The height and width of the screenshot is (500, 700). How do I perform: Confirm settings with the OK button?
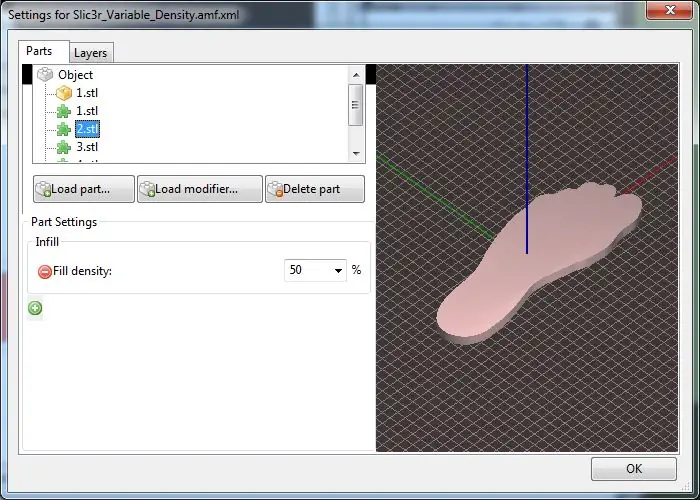pyautogui.click(x=634, y=469)
